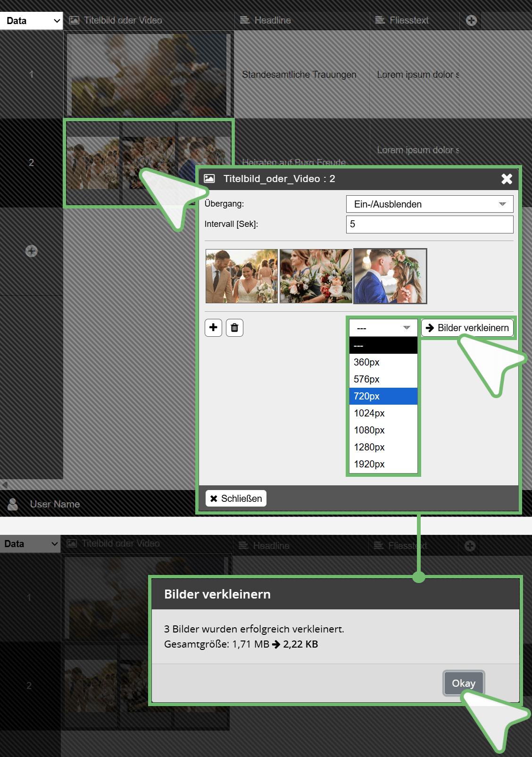Open the Data dropdown at top
The image size is (532, 757).
(x=31, y=21)
